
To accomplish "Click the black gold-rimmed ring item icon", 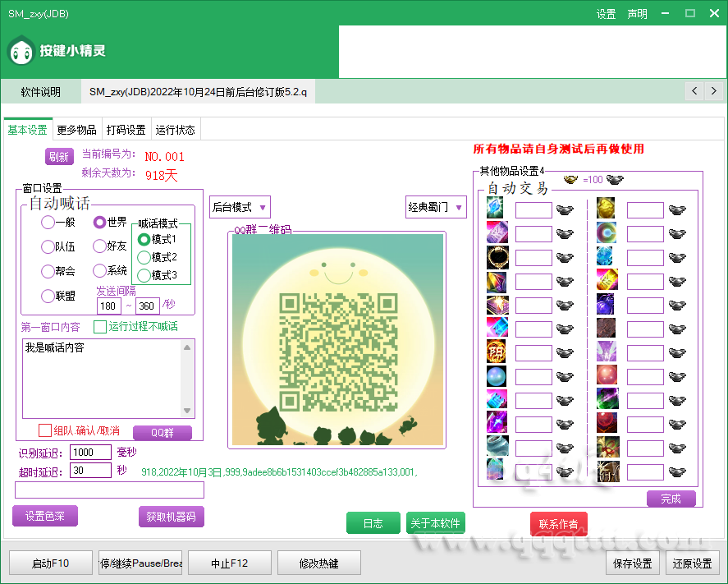I will click(497, 257).
